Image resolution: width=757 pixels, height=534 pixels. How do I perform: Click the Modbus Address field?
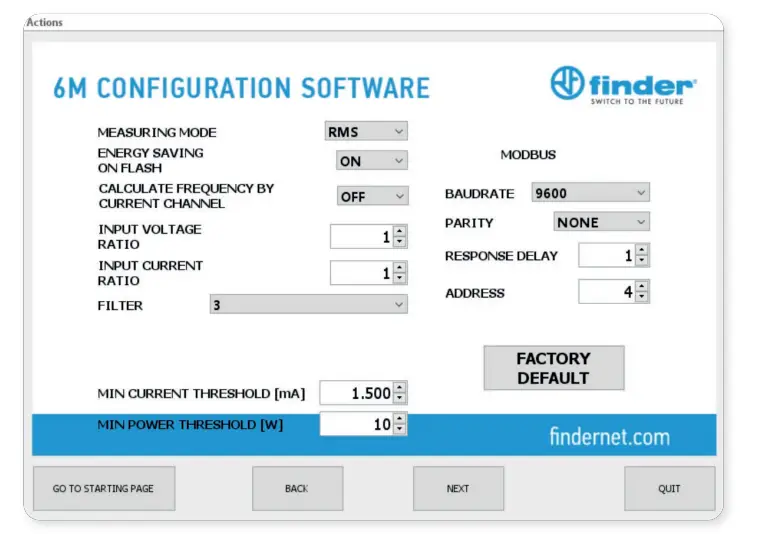pyautogui.click(x=607, y=292)
